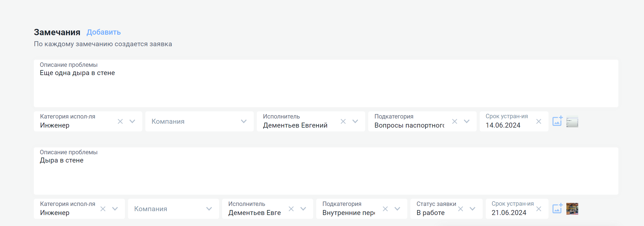This screenshot has height=226, width=644.
Task: Click description field 'Еще одна дыра в стене'
Action: coord(326,85)
